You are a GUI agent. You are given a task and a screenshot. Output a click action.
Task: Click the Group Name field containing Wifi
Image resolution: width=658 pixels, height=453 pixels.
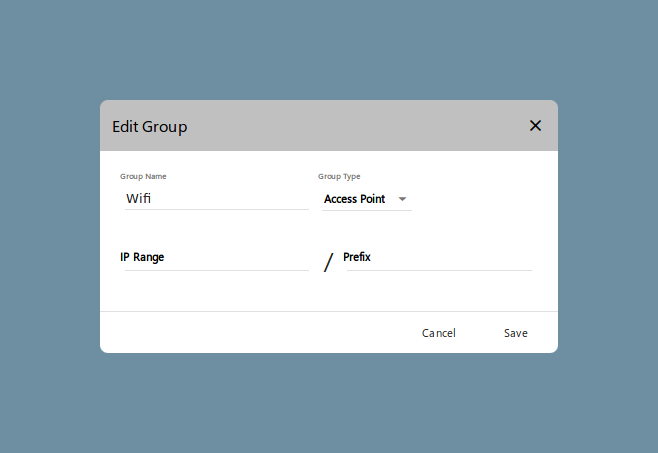[x=217, y=199]
